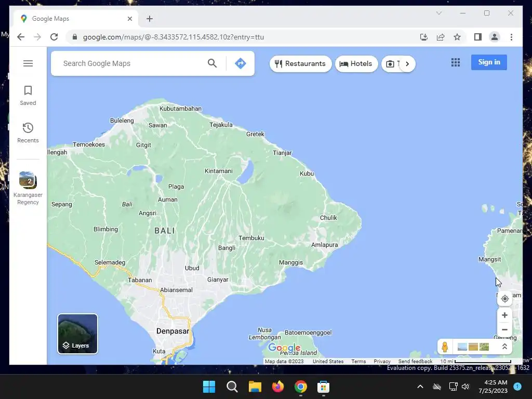Open the Terms link

[x=358, y=362]
